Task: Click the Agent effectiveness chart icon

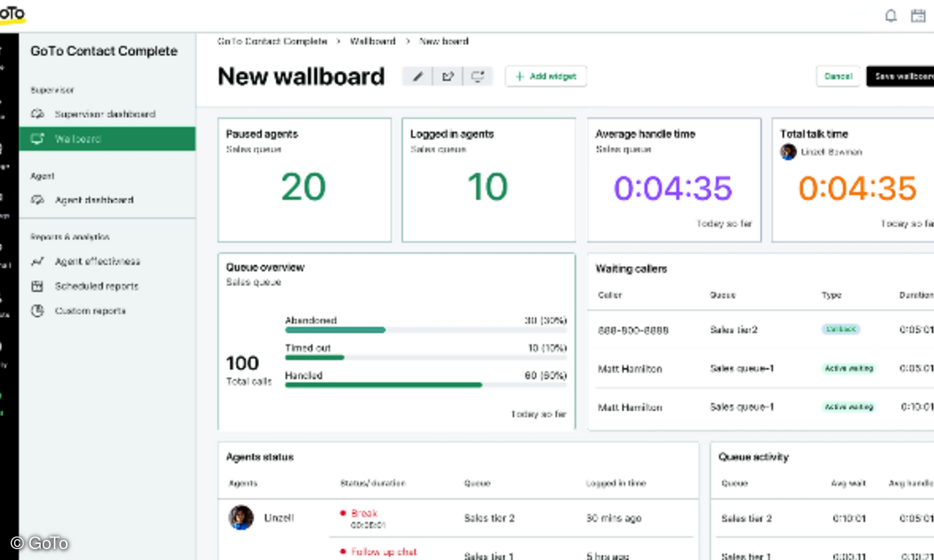Action: [x=37, y=261]
